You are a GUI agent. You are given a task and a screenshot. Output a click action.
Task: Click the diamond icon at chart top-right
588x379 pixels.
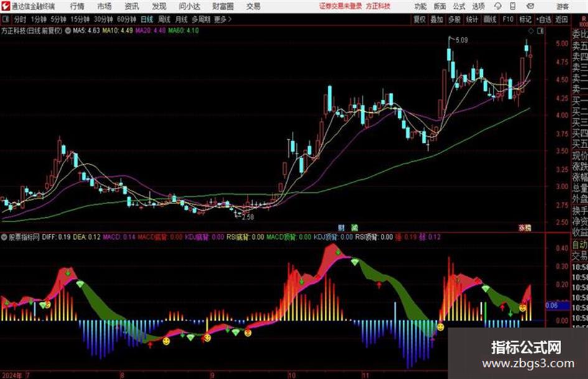tap(531, 30)
